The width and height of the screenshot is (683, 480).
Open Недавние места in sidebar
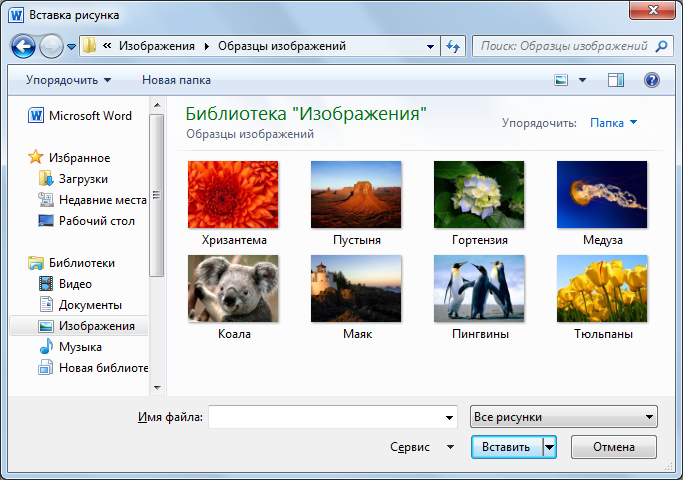pos(92,200)
